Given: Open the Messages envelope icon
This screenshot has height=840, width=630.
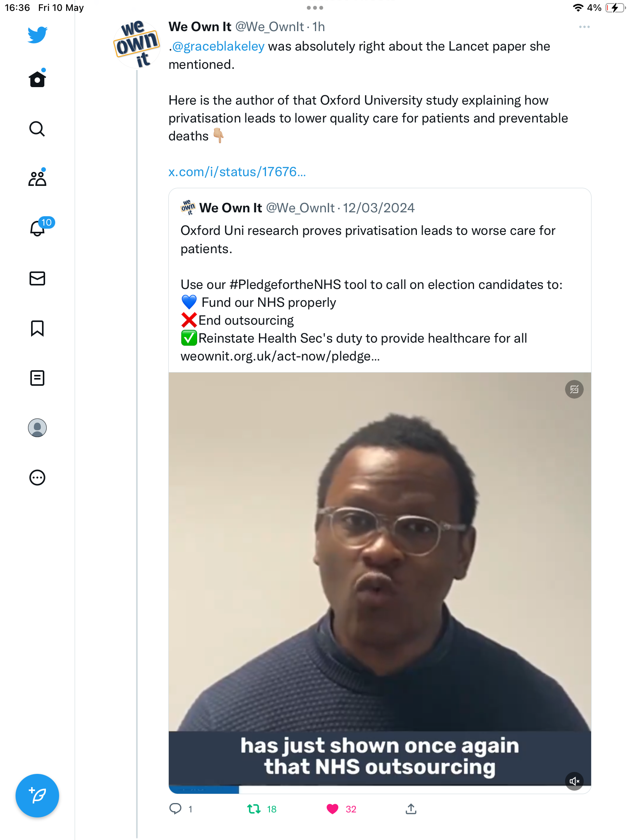Looking at the screenshot, I should [x=37, y=278].
